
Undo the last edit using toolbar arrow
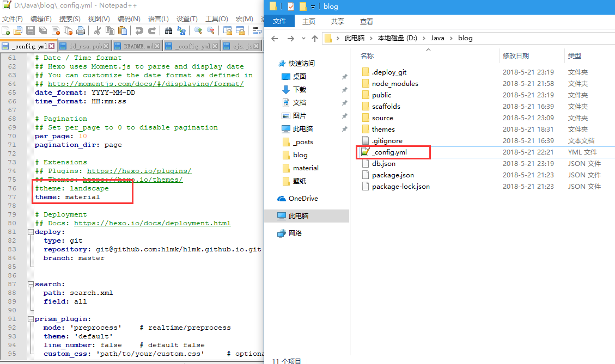coord(139,31)
